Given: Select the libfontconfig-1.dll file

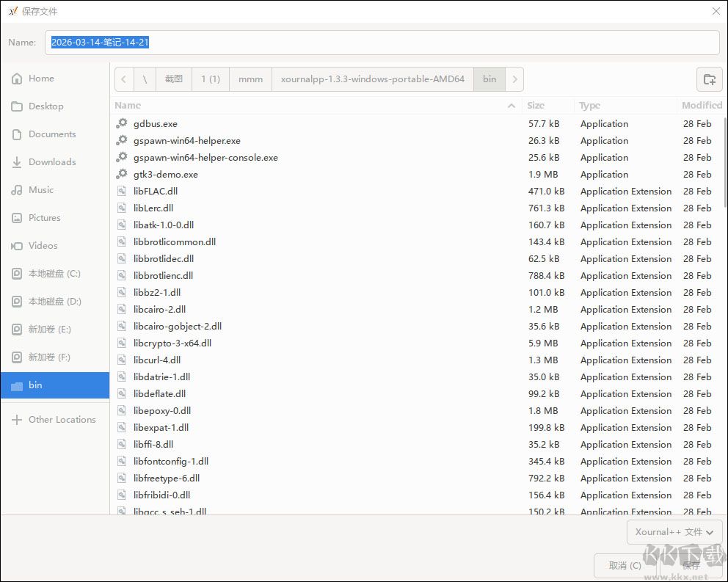Looking at the screenshot, I should (x=417, y=461).
